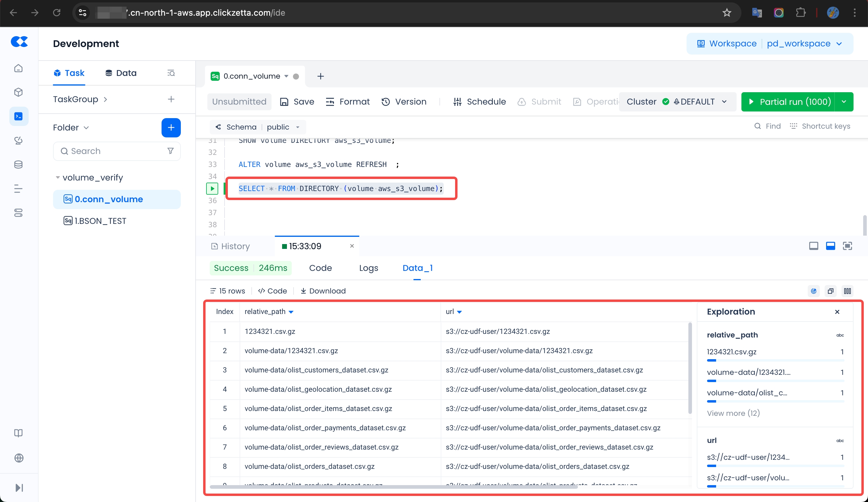This screenshot has width=868, height=502.
Task: Click the results table vertical scrollbar
Action: tap(690, 369)
